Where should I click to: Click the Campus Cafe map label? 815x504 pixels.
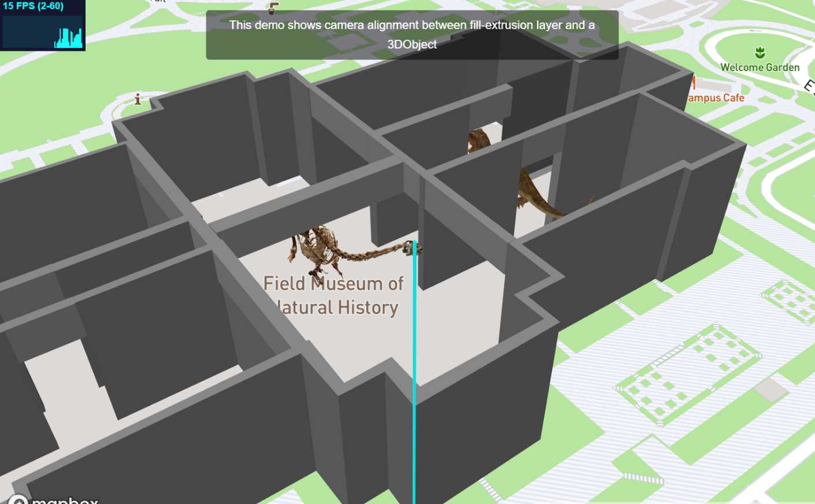[x=716, y=98]
